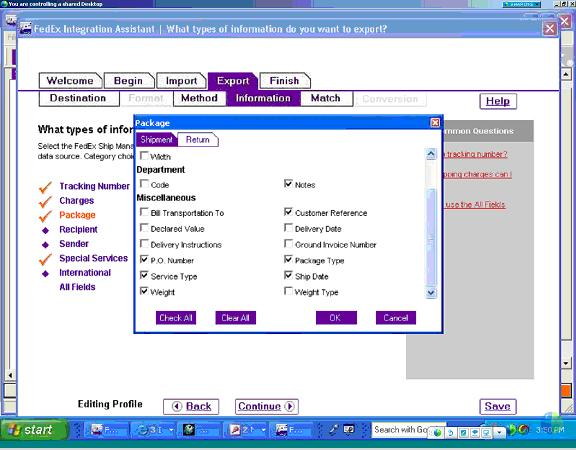The width and height of the screenshot is (576, 450).
Task: Click the Check All button
Action: 176,318
